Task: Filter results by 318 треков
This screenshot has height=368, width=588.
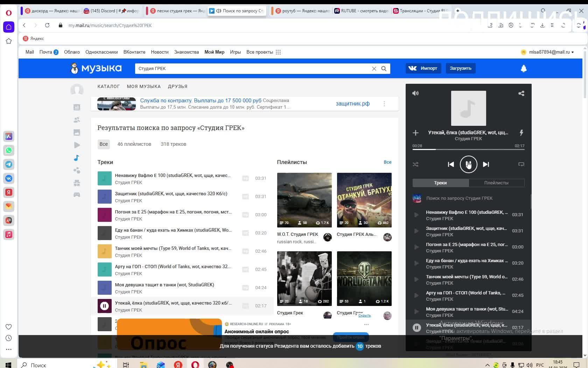Action: coord(174,144)
